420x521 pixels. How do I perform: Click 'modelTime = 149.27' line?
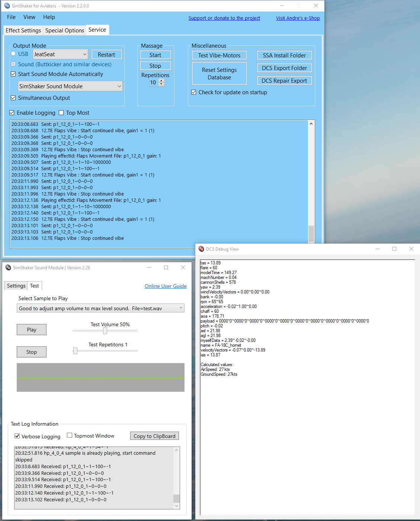219,273
